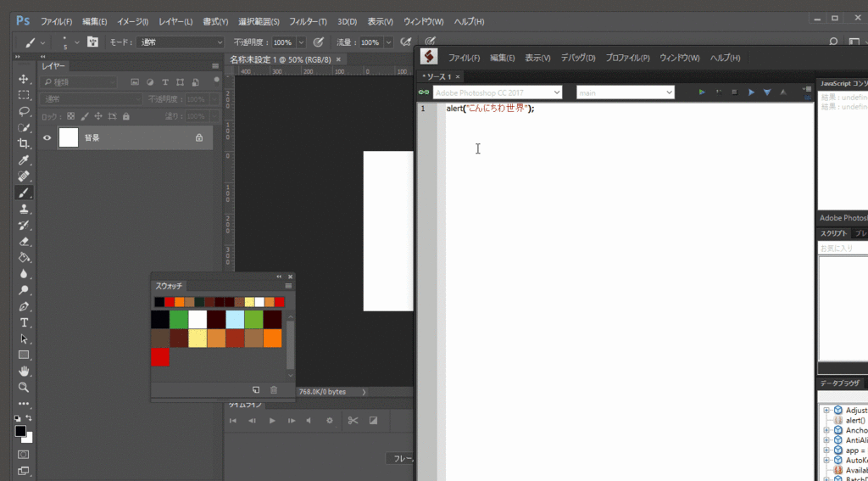868x481 pixels.
Task: Pick the lime green swatch
Action: coord(253,320)
